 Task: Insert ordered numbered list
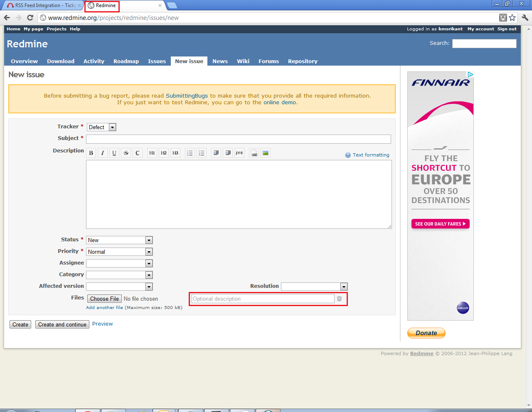coord(202,153)
